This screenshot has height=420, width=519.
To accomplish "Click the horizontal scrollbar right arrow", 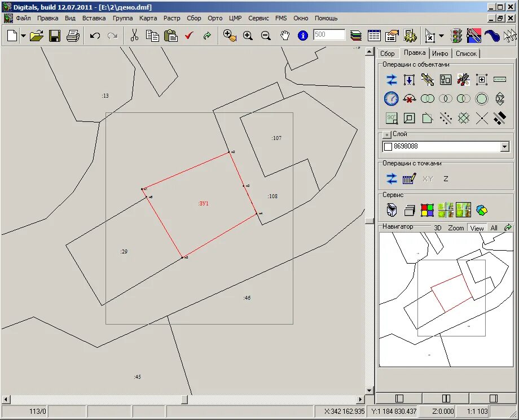I will tap(360, 399).
